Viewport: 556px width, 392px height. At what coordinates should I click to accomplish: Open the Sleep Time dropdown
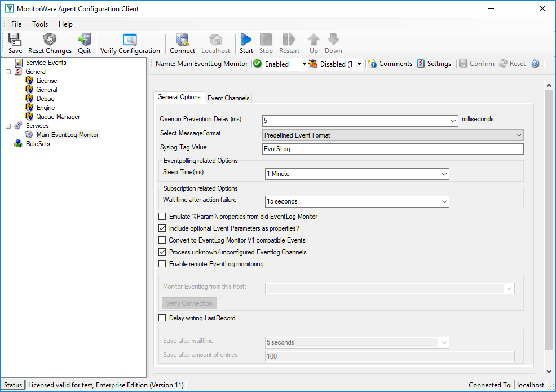[x=357, y=174]
